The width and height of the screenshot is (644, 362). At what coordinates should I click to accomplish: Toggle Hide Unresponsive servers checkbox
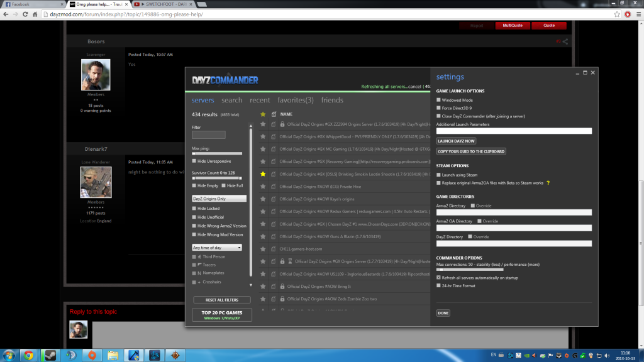(x=194, y=162)
